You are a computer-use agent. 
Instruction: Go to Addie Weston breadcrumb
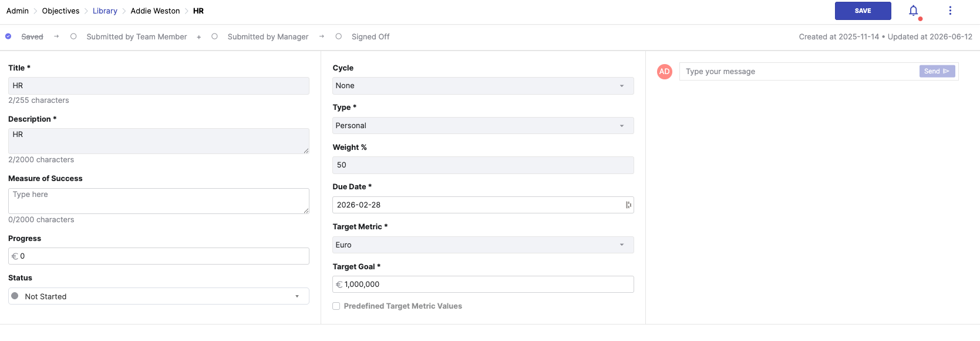(155, 11)
